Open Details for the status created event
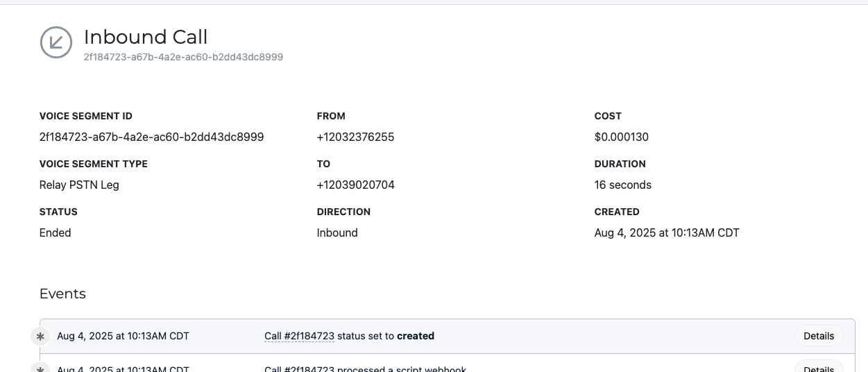 pos(819,336)
